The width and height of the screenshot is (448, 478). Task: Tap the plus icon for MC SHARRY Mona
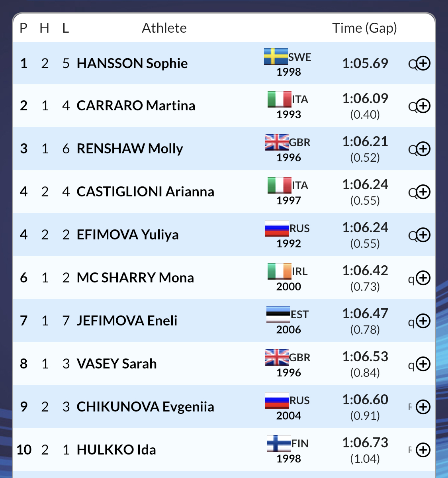tap(423, 278)
